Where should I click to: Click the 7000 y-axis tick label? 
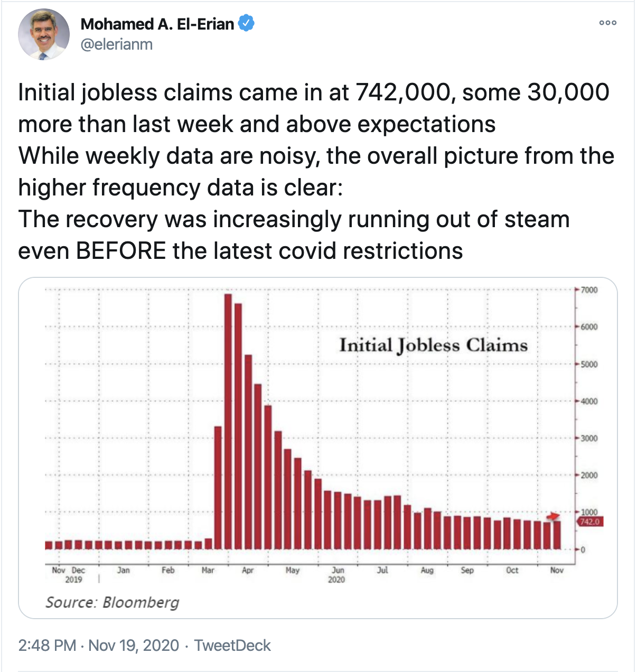pos(589,290)
